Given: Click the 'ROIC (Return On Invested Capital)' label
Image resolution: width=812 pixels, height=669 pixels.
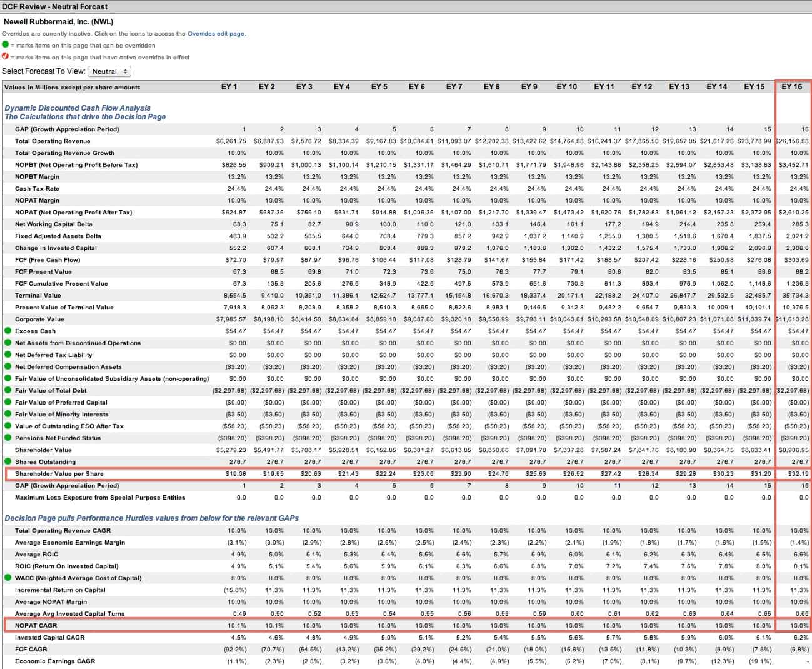Looking at the screenshot, I should click(67, 566).
